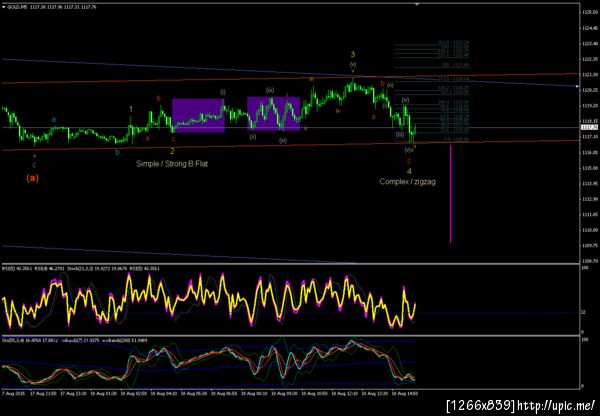
Task: Select the yellow wave '2' label
Action: click(172, 151)
